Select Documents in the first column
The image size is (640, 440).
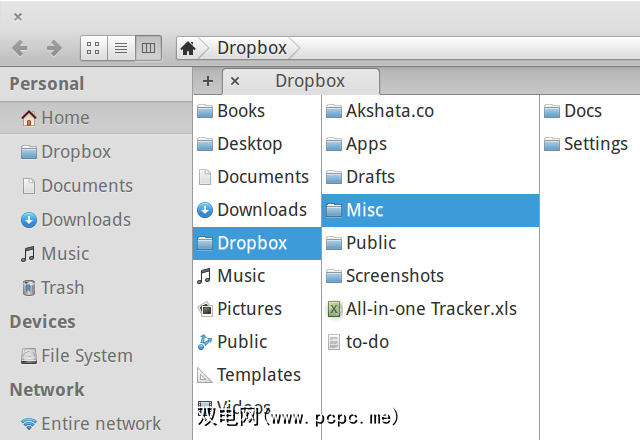click(257, 177)
